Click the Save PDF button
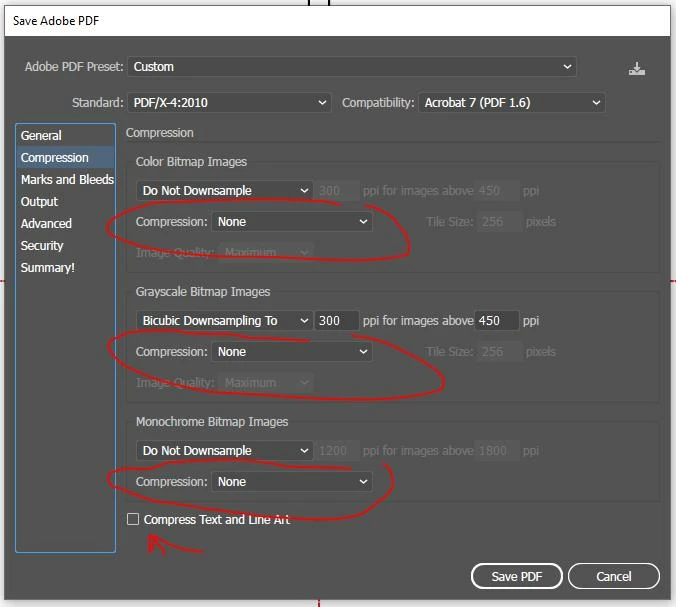The width and height of the screenshot is (676, 607). point(516,576)
